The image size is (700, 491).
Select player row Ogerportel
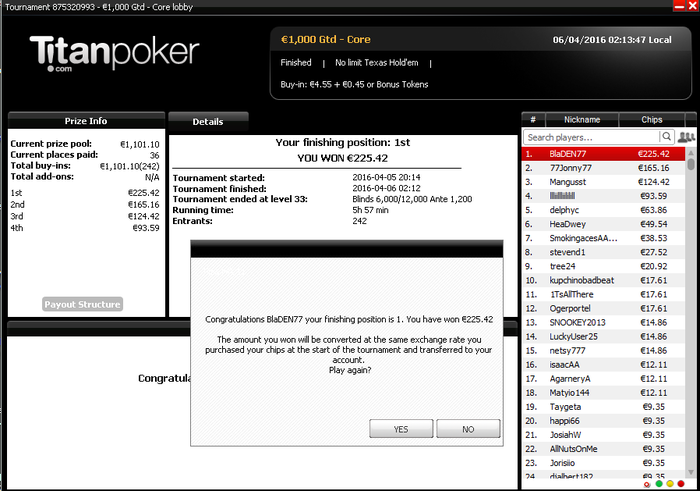(x=603, y=308)
